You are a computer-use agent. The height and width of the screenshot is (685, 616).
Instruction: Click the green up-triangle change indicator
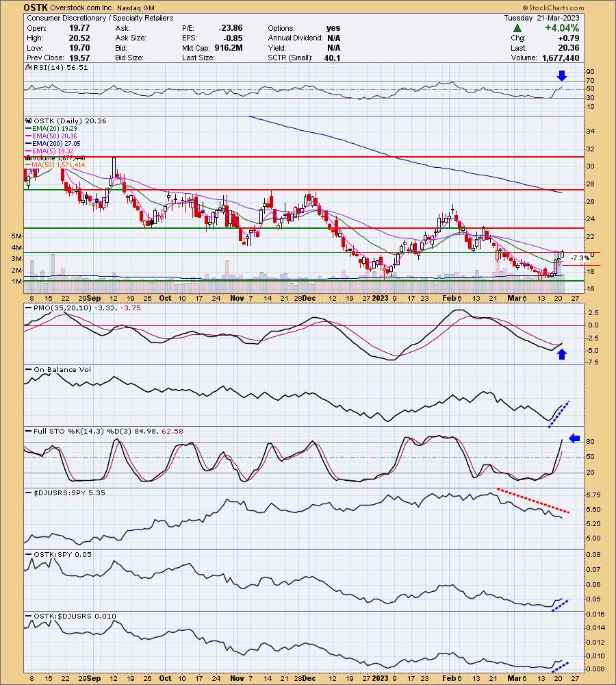point(517,28)
